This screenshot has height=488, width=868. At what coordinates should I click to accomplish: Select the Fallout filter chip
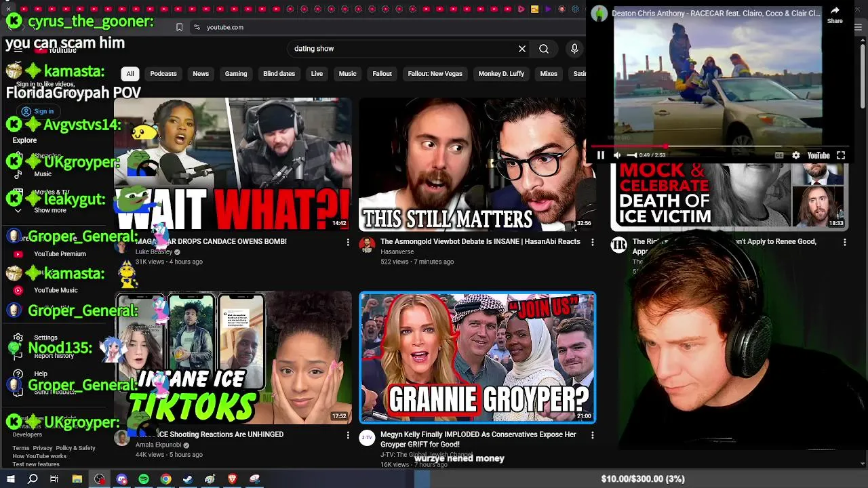[x=382, y=74]
